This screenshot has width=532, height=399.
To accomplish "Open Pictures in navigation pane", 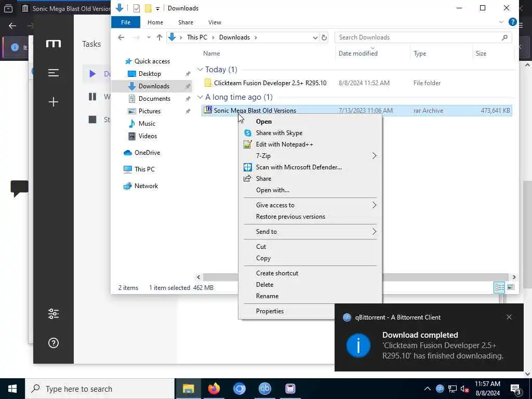I will (x=149, y=111).
